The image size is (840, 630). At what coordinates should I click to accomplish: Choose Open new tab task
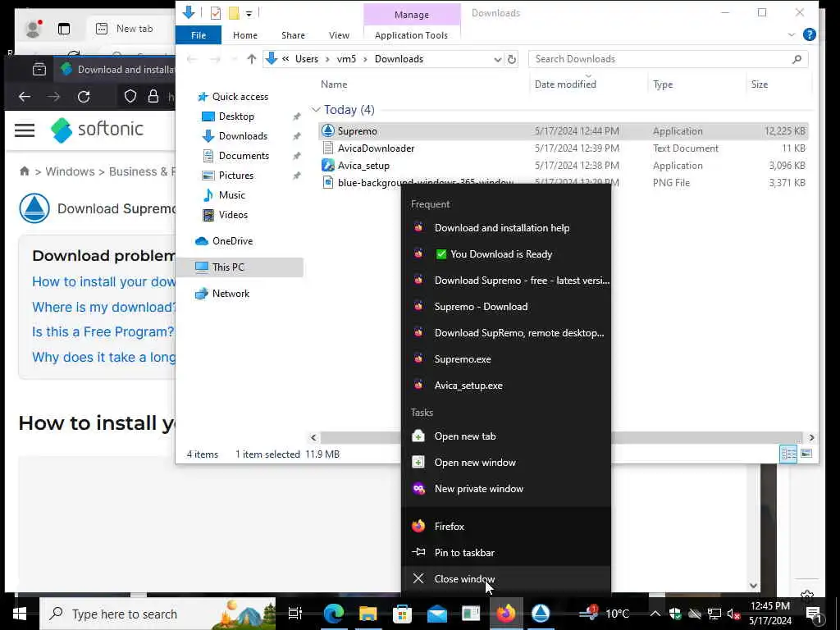pyautogui.click(x=505, y=436)
